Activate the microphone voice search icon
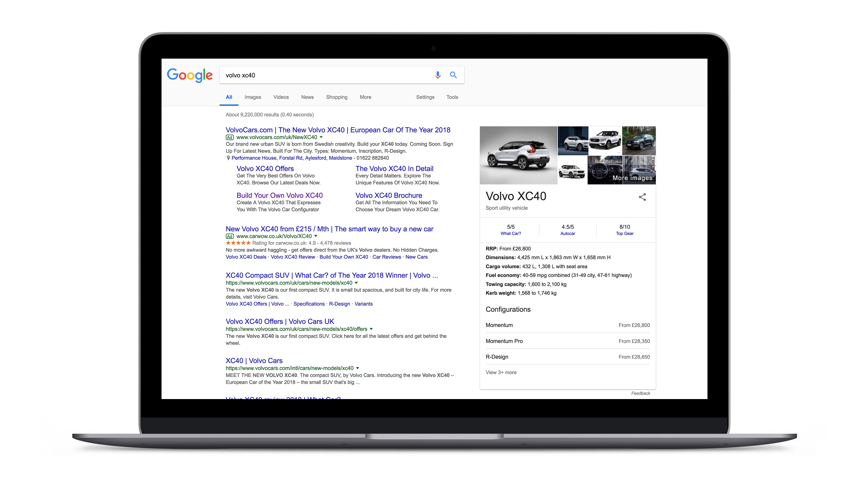The width and height of the screenshot is (868, 490). [437, 75]
